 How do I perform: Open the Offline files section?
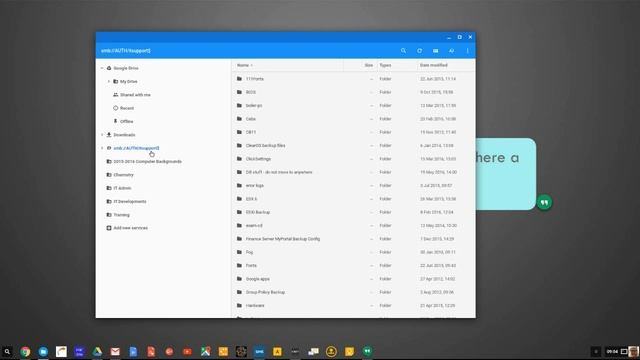pyautogui.click(x=127, y=121)
